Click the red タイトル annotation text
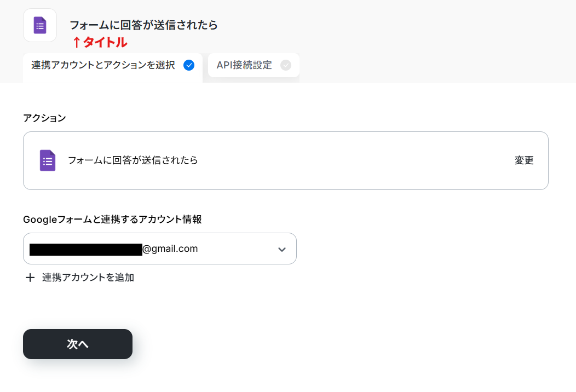This screenshot has height=392, width=576. coord(105,42)
